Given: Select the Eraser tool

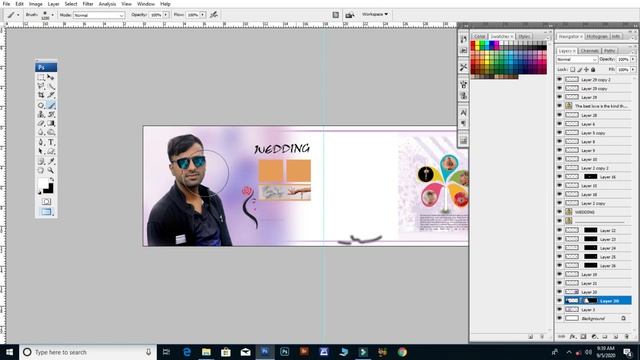Looking at the screenshot, I should pyautogui.click(x=41, y=123).
